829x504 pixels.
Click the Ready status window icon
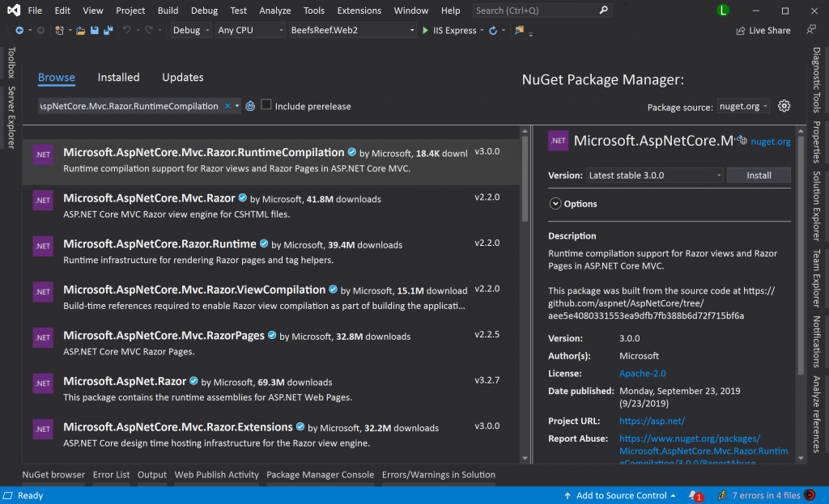coord(7,496)
